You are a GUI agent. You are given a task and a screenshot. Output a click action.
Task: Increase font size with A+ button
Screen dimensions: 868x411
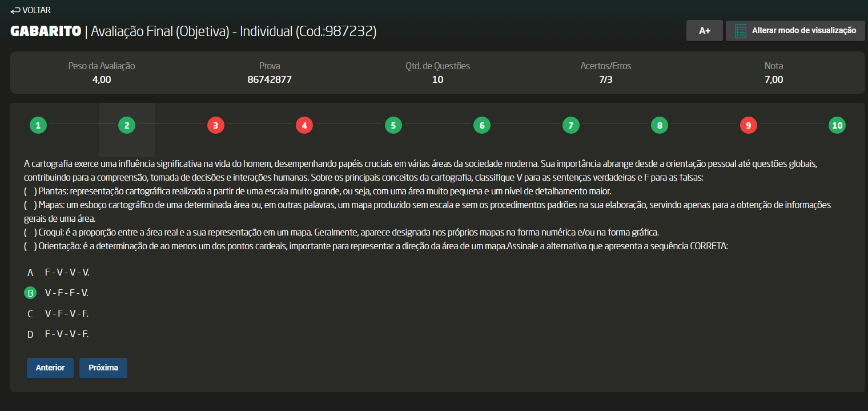click(705, 31)
